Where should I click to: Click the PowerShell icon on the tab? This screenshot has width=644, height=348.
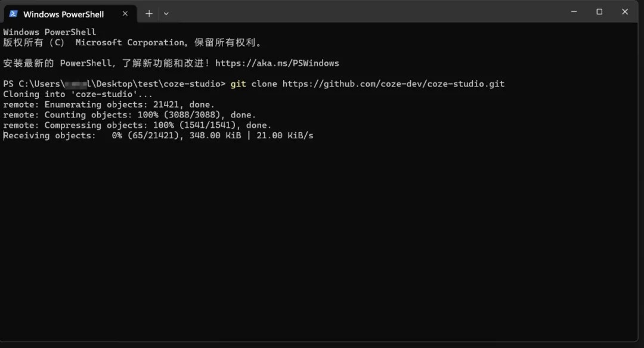[14, 14]
